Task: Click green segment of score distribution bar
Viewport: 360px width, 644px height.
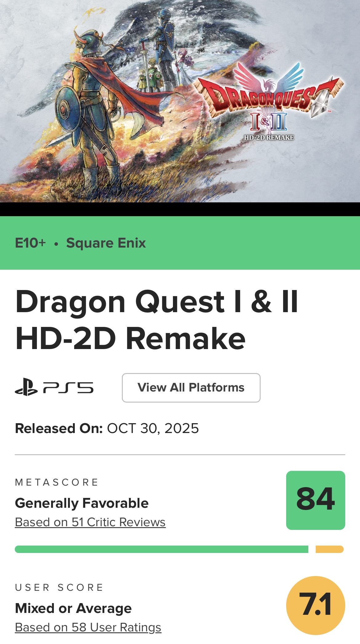Action: (x=161, y=549)
